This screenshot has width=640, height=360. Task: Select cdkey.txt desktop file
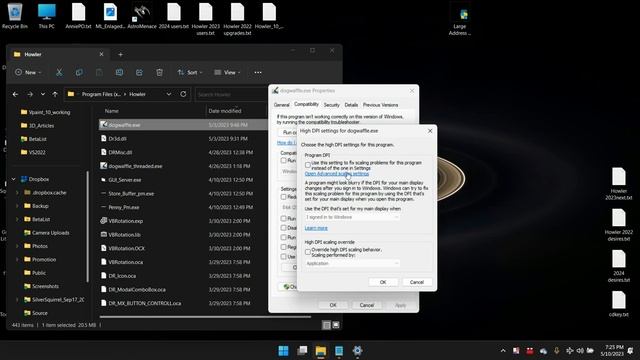(x=619, y=304)
